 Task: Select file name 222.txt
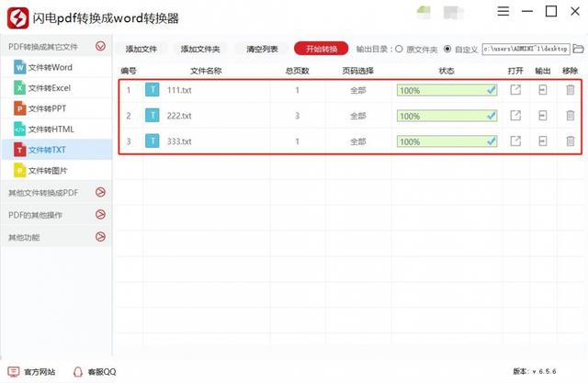coord(179,116)
